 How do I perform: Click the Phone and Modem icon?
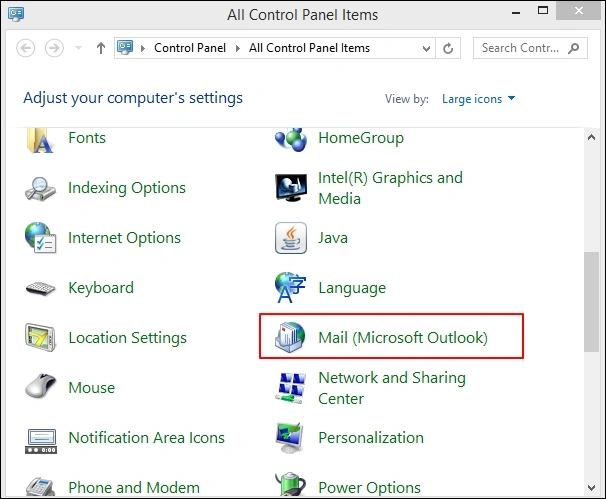[x=40, y=487]
